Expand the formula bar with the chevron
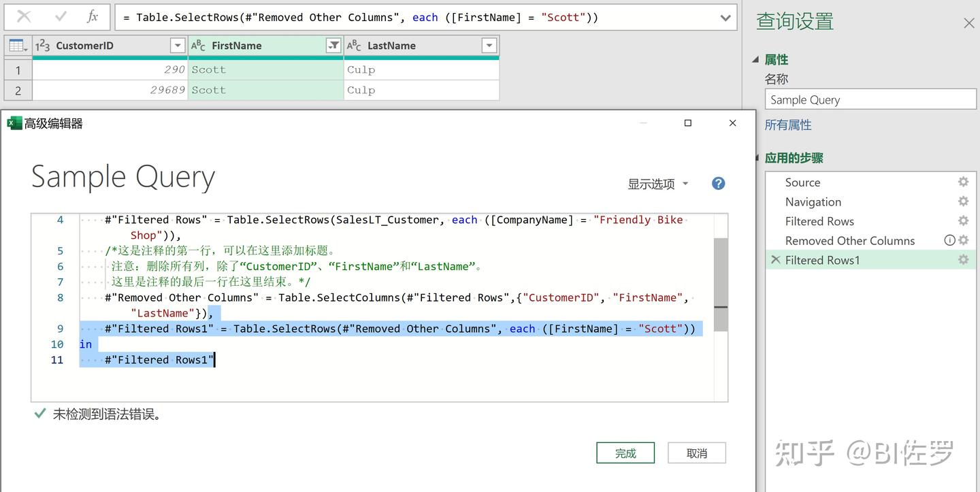The width and height of the screenshot is (980, 492). 725,17
